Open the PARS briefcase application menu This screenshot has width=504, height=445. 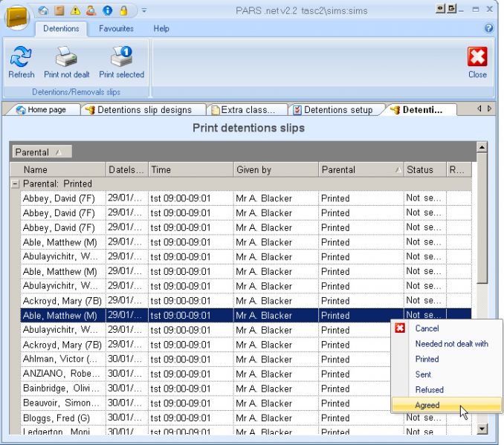click(17, 17)
